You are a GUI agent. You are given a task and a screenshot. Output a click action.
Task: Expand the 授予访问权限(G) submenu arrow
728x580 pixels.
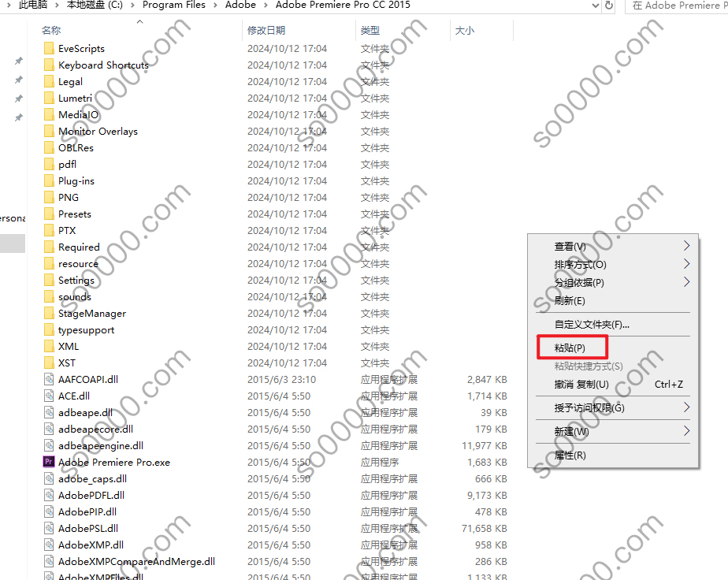click(687, 407)
